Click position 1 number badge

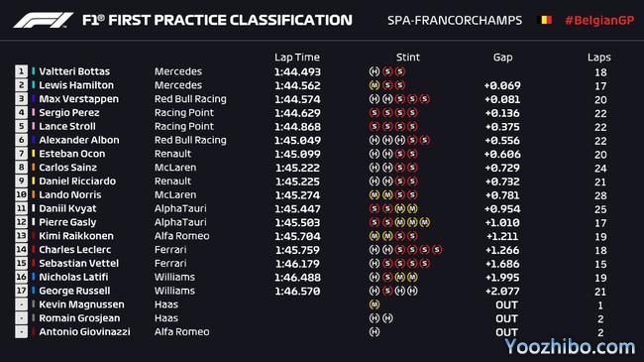point(22,71)
